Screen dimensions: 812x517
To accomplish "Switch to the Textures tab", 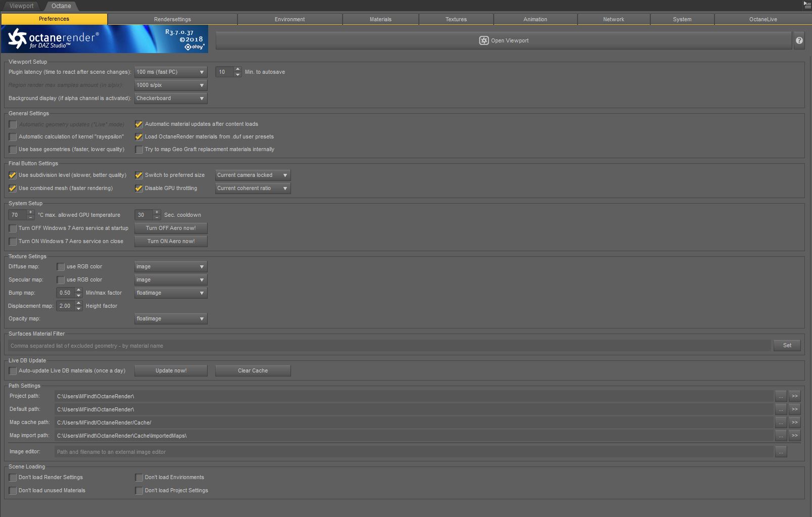I will (x=456, y=19).
